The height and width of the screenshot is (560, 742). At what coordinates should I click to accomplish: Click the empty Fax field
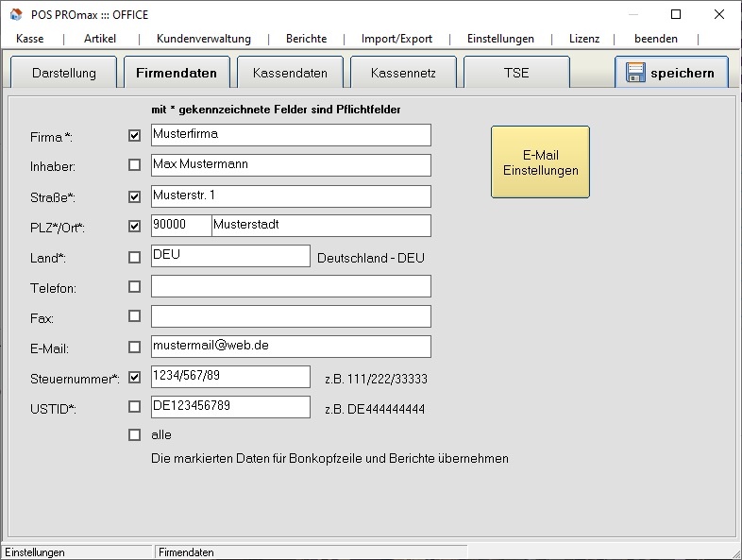coord(291,316)
